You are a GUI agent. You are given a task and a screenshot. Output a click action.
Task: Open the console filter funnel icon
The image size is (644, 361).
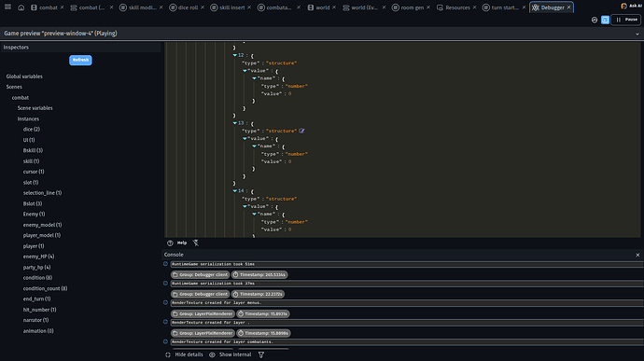click(261, 354)
